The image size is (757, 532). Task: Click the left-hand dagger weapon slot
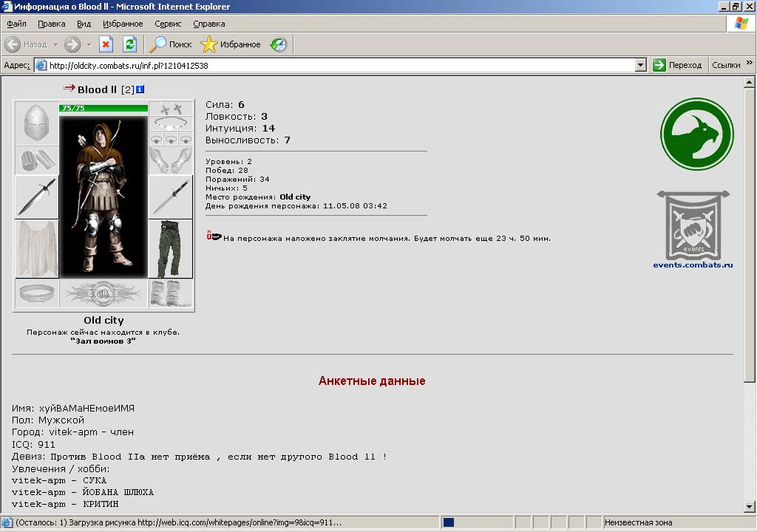pyautogui.click(x=37, y=197)
